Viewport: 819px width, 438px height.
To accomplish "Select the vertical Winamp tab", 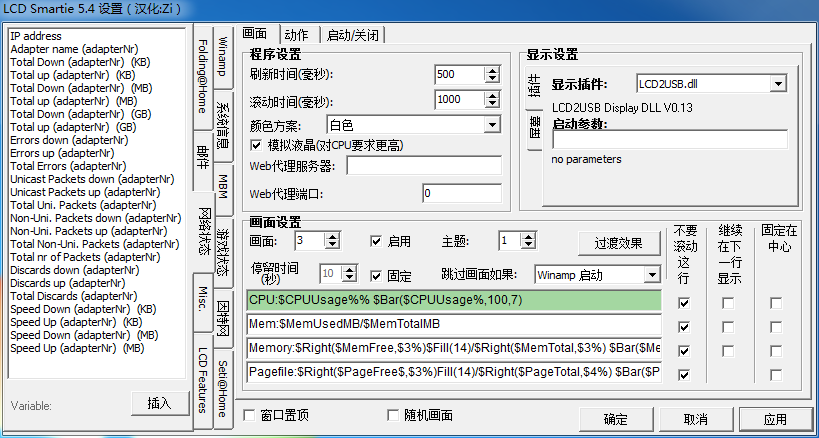I will [x=224, y=58].
